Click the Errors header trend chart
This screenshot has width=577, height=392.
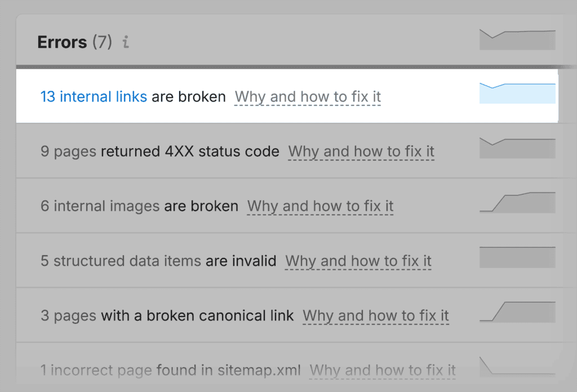point(517,39)
